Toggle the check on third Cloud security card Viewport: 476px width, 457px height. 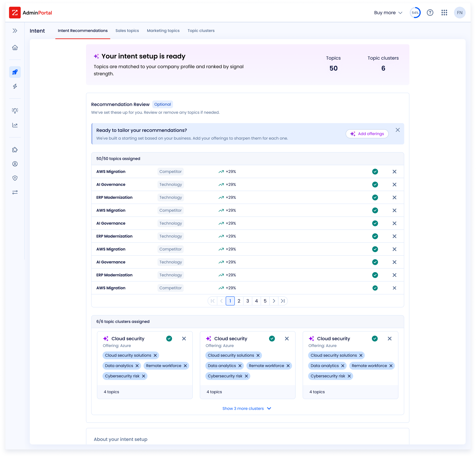[x=375, y=338]
